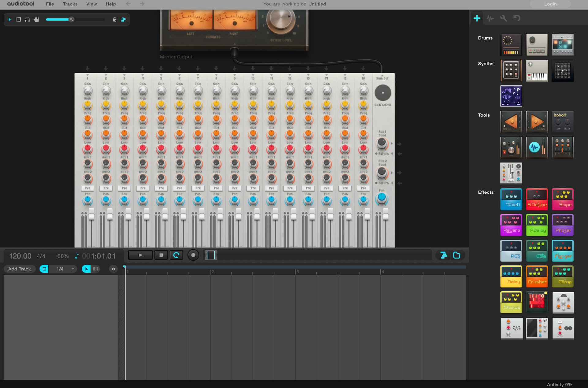Add the Chorus effect pedal
Image resolution: width=588 pixels, height=388 pixels.
511,302
